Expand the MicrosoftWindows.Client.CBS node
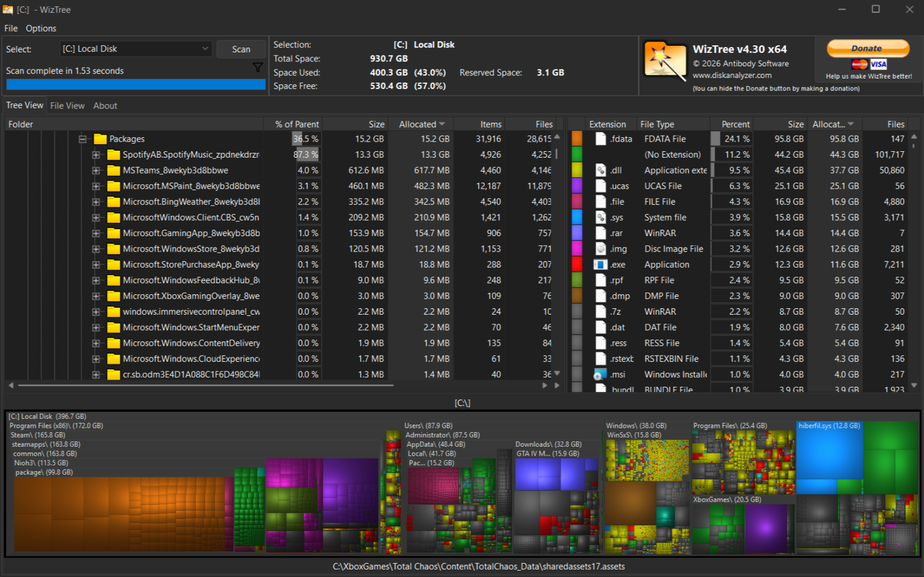The image size is (924, 577). (x=96, y=217)
